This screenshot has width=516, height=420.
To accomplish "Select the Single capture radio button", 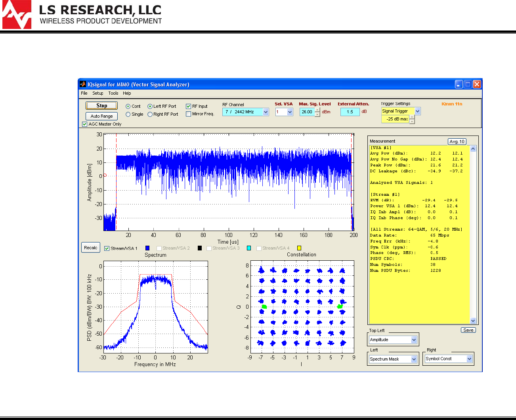I will (128, 115).
